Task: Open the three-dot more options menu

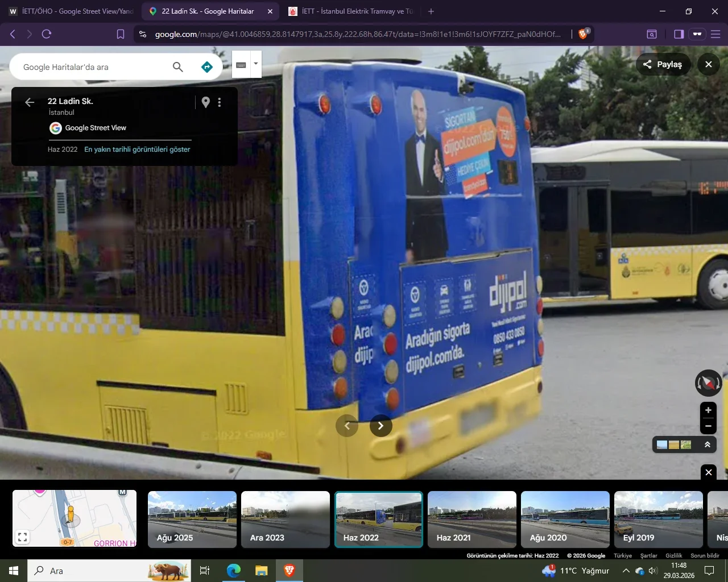Action: (x=220, y=102)
